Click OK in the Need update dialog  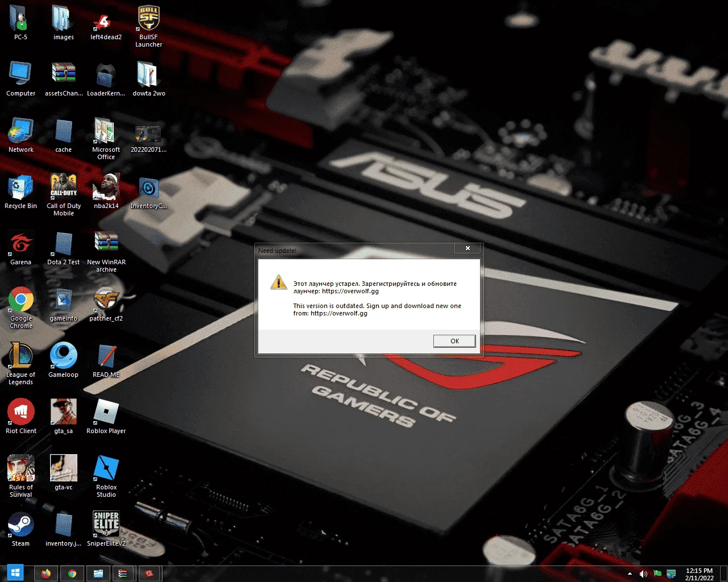[x=454, y=341]
